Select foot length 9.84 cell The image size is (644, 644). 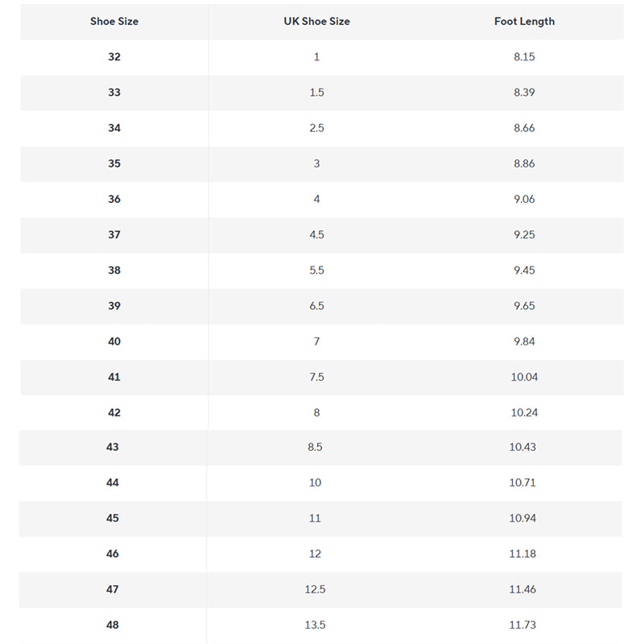tap(524, 341)
